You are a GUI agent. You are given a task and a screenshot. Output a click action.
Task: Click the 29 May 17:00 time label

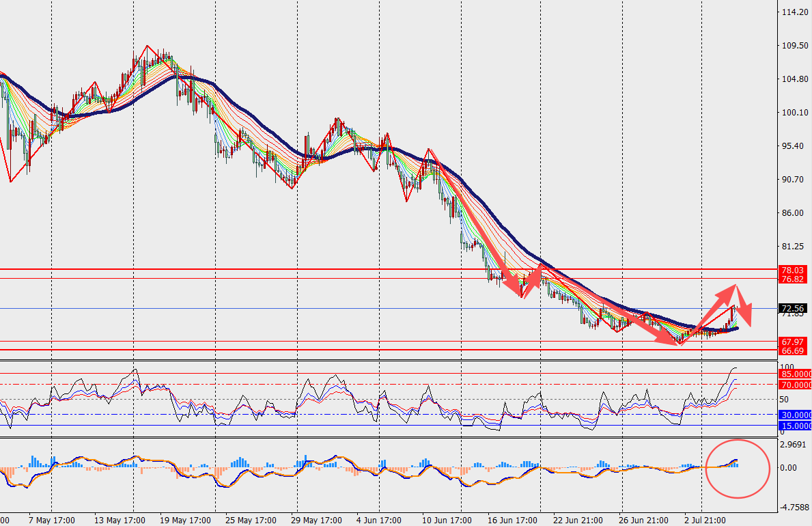(316, 520)
